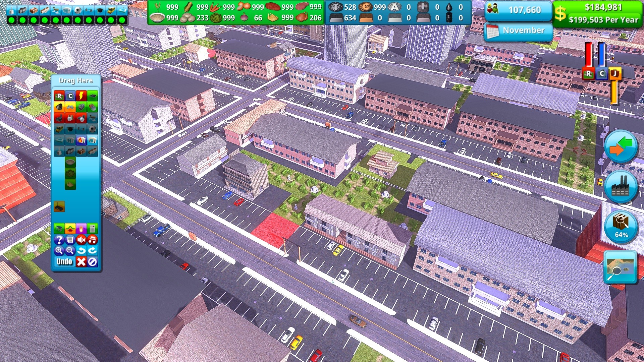Viewport: 644px width, 362px height.
Task: Select the Commercial zone tool
Action: click(70, 96)
